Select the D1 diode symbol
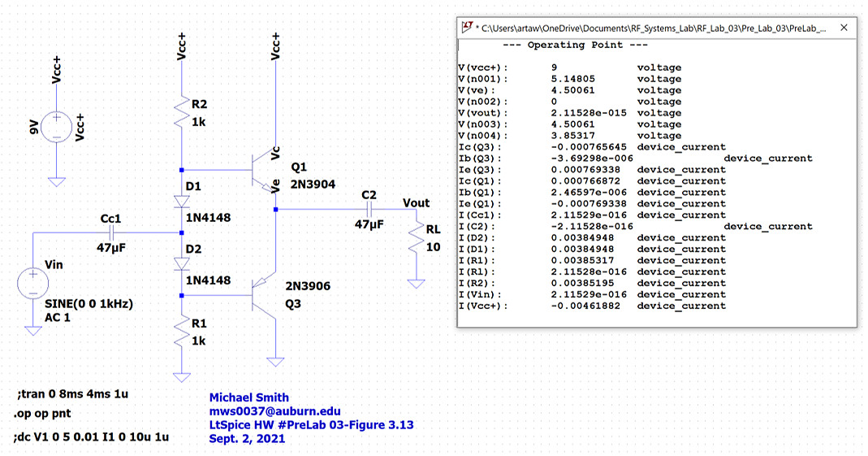The width and height of the screenshot is (868, 456). coord(182,202)
